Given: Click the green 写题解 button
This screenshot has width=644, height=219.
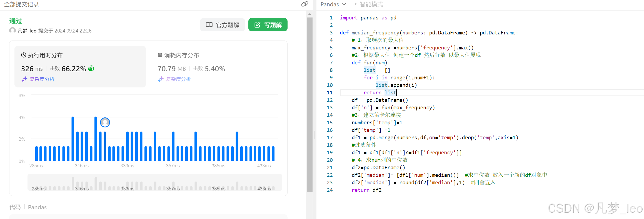Looking at the screenshot, I should [268, 25].
